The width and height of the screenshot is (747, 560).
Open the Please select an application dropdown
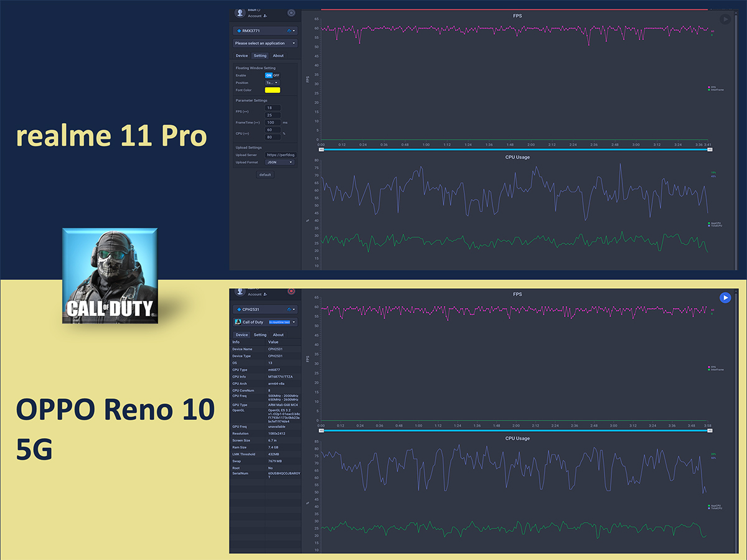265,43
